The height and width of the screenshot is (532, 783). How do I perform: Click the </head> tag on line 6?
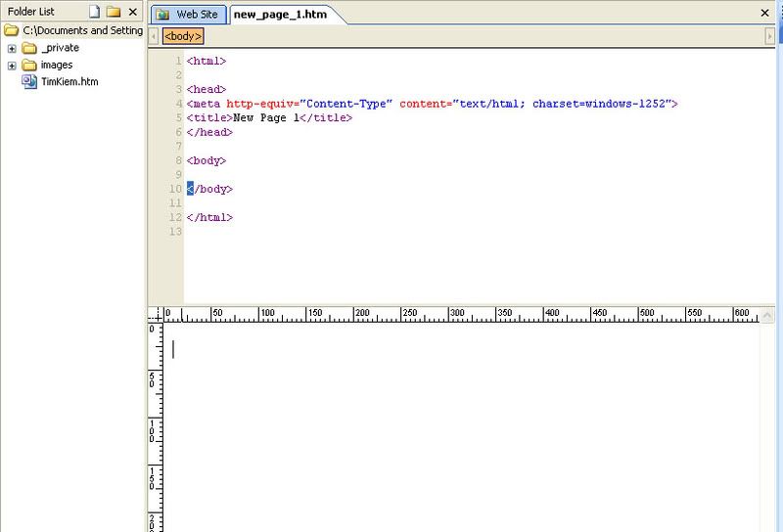click(209, 132)
